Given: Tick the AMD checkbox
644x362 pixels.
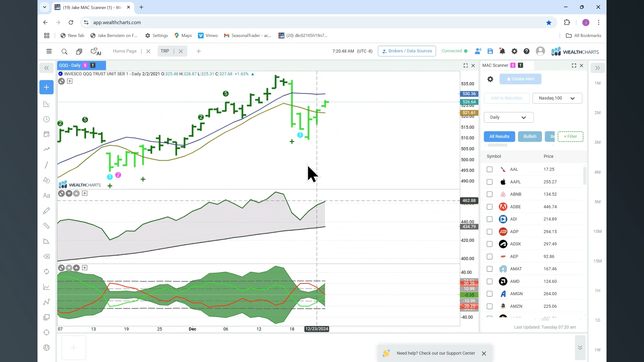Looking at the screenshot, I should [489, 282].
